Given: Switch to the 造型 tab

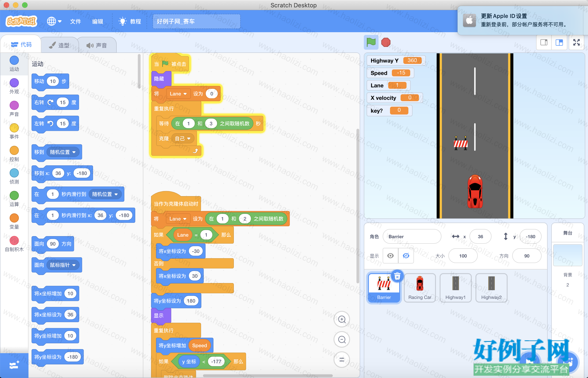Looking at the screenshot, I should coord(59,45).
